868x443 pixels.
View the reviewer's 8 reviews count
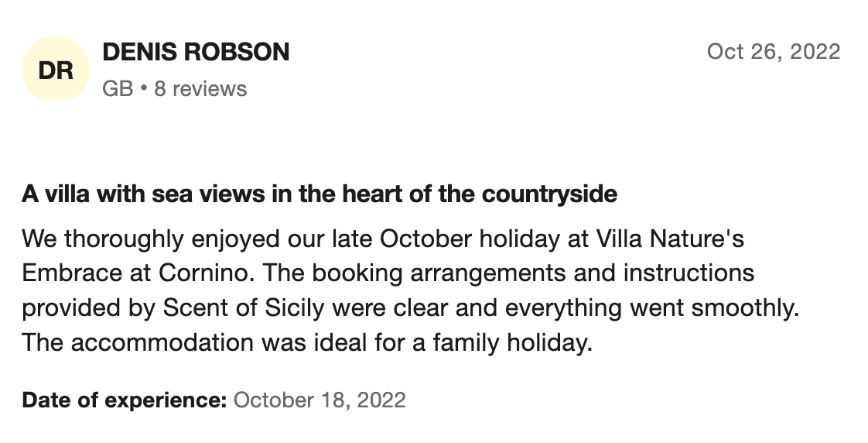pyautogui.click(x=200, y=89)
